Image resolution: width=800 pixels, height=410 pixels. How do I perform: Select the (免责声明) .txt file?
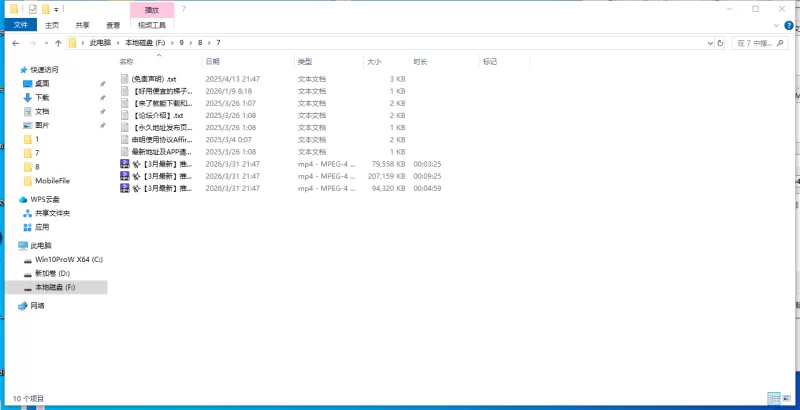coord(154,79)
